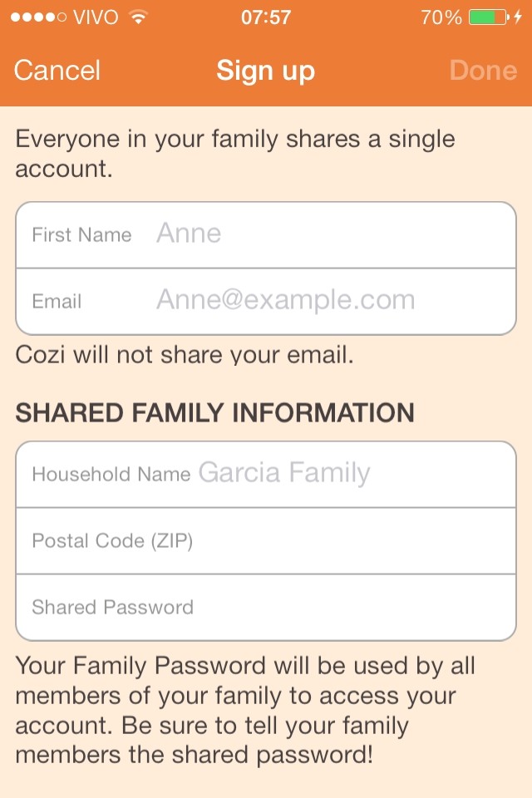
Task: Tap the single account intro text
Action: pos(235,154)
